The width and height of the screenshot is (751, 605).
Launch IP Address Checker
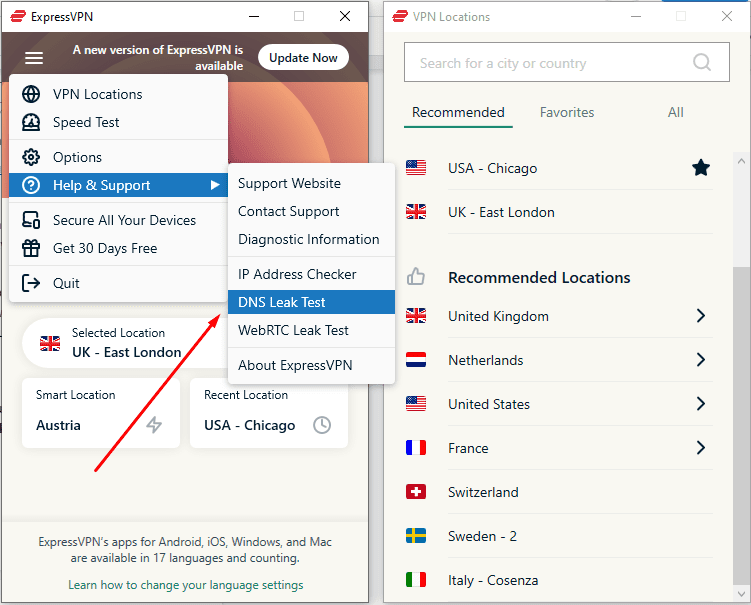pyautogui.click(x=311, y=274)
